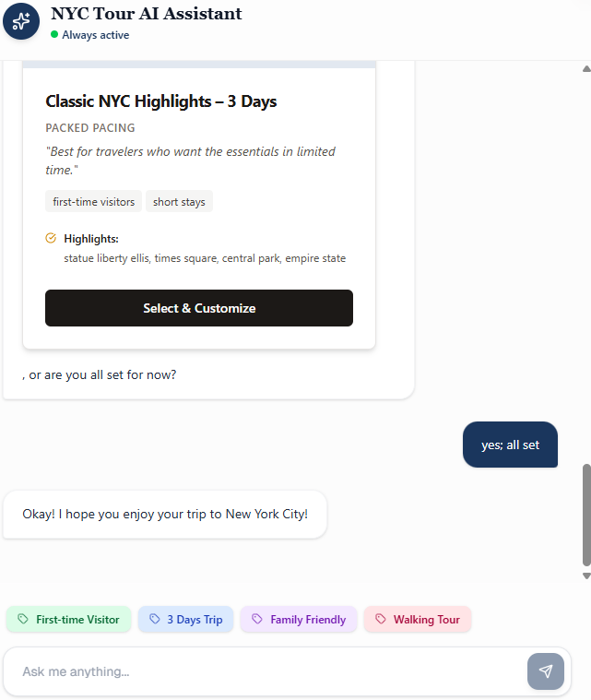The height and width of the screenshot is (700, 591).
Task: Select the Family Friendly suggestion chip
Action: click(299, 620)
